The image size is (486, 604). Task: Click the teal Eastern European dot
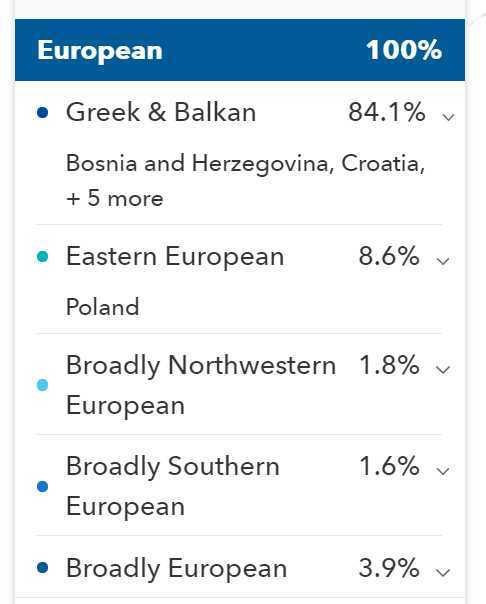42,257
